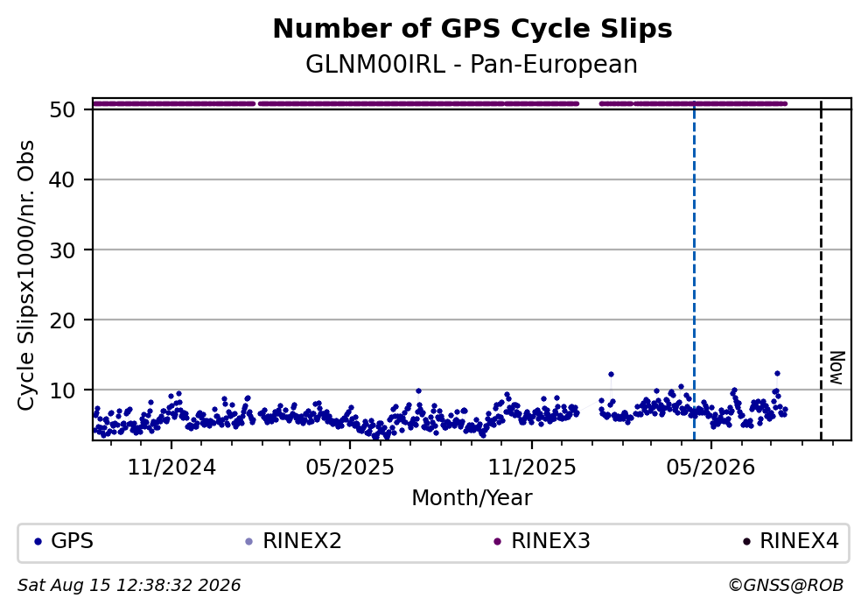Click the x-axis label '11/2025'
This screenshot has width=868, height=612.
(x=532, y=468)
